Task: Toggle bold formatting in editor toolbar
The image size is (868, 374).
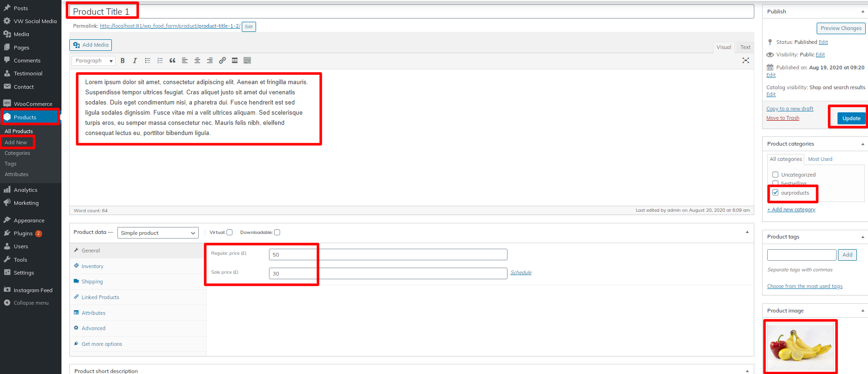Action: (122, 61)
